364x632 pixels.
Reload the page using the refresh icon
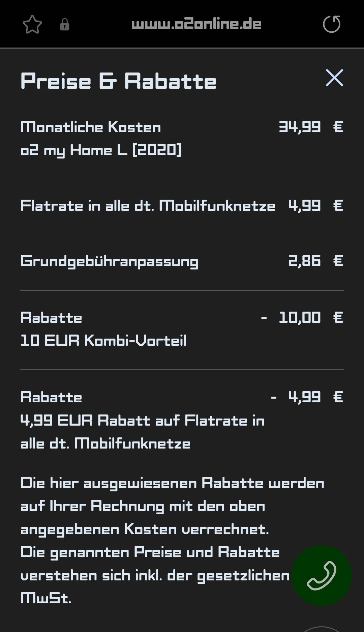point(332,24)
